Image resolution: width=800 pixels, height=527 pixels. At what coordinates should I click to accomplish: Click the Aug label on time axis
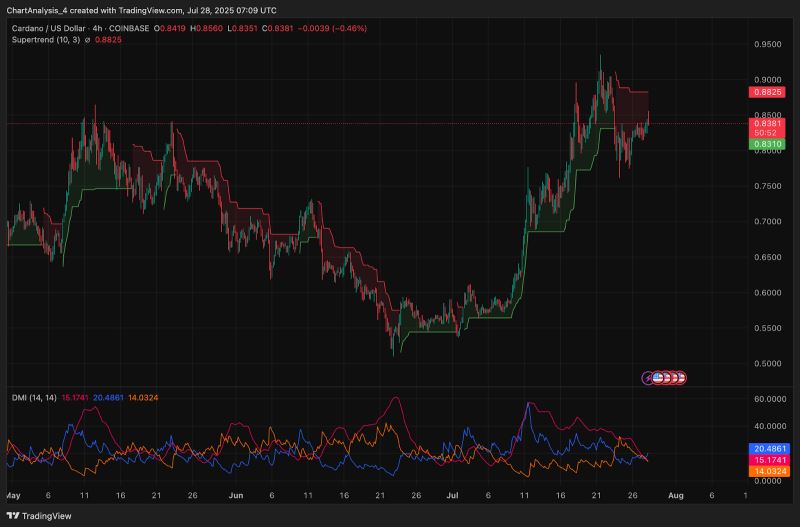(x=674, y=495)
